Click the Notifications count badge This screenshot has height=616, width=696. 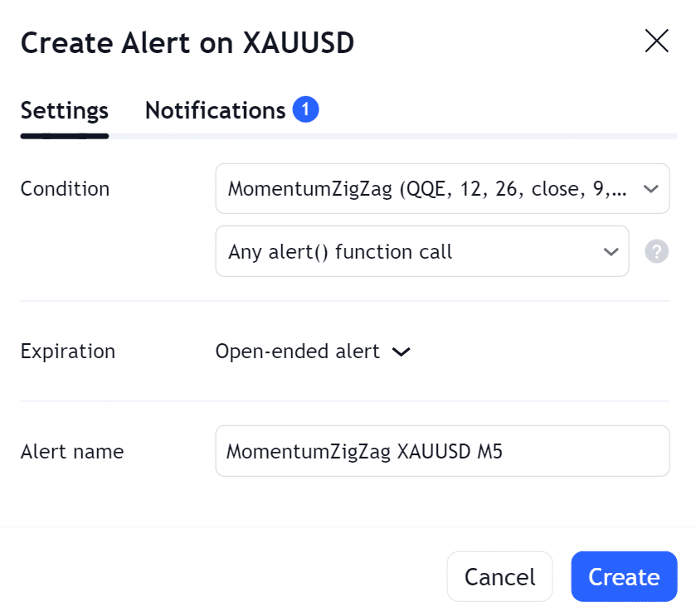click(305, 109)
